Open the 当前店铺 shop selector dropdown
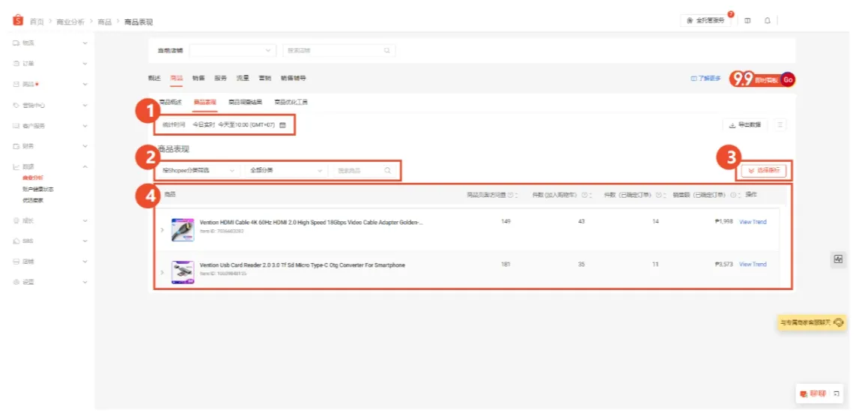This screenshot has height=416, width=868. pos(233,50)
